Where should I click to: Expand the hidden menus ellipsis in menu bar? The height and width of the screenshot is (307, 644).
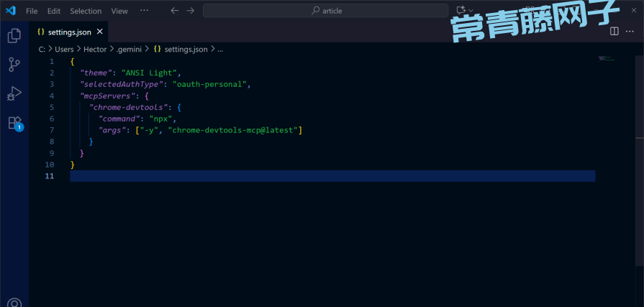pos(144,11)
